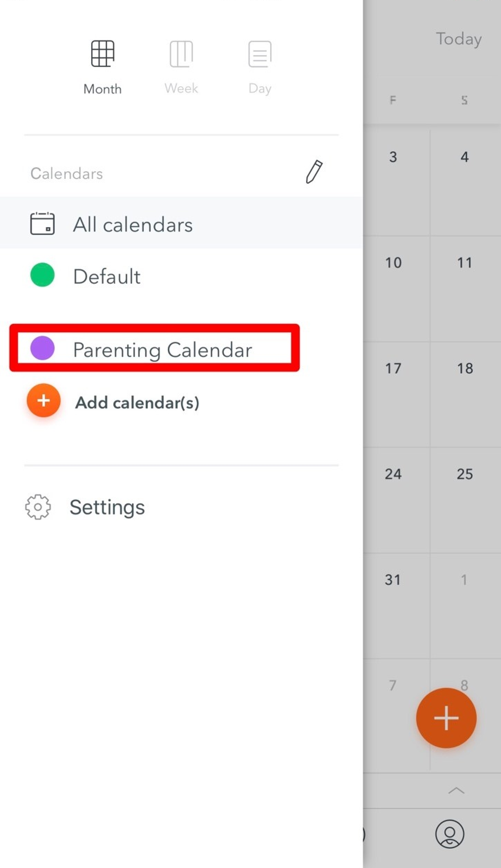Viewport: 501px width, 868px height.
Task: Click the pencil edit calendars icon
Action: click(x=314, y=172)
